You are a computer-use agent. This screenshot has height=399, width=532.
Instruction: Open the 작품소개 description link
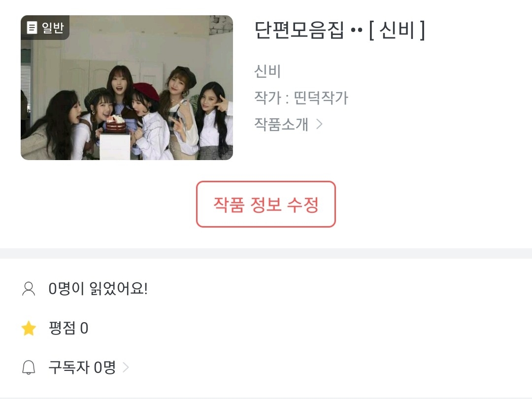(x=281, y=124)
